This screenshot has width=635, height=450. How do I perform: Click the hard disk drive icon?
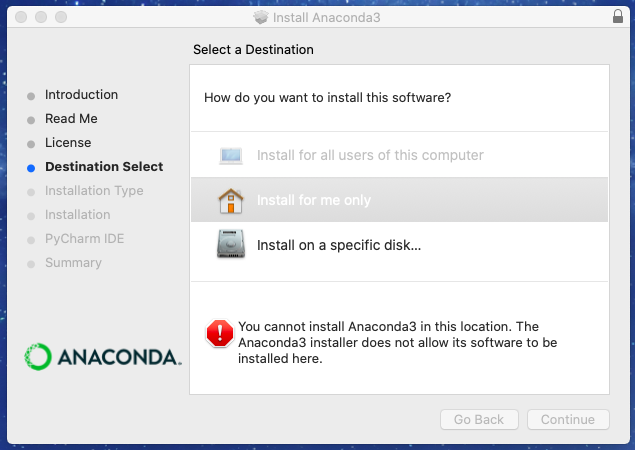pos(231,244)
